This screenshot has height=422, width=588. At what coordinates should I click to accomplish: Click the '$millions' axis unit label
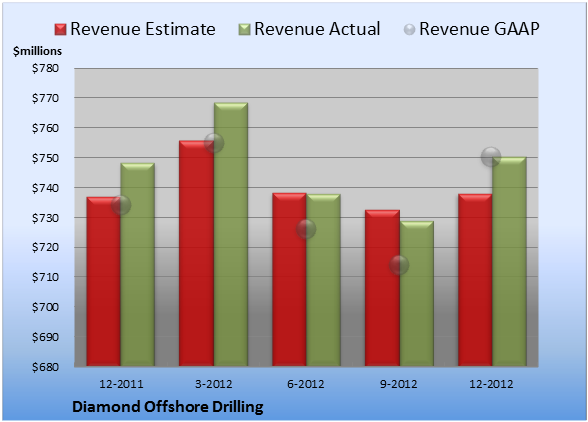(x=38, y=51)
